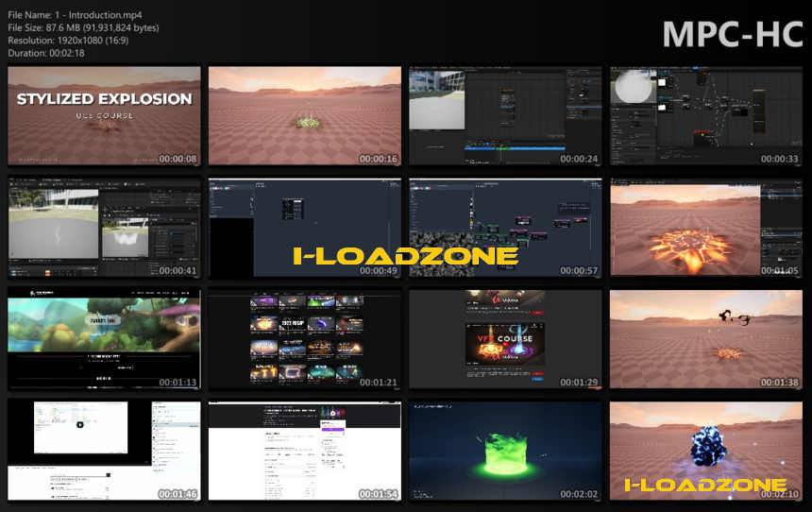Open the 00:00:08 Stylized Explosion title thumbnail
This screenshot has width=812, height=512.
coord(104,116)
